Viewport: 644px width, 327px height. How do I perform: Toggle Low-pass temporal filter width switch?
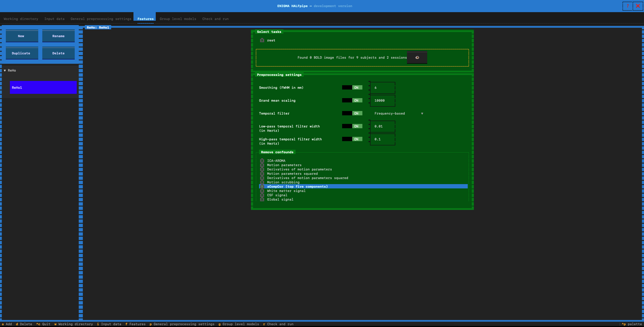tap(352, 126)
